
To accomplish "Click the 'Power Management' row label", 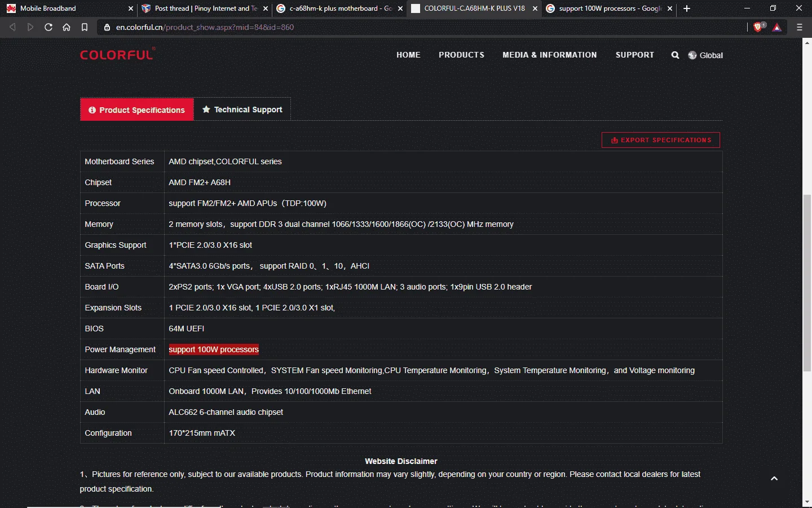I will coord(120,349).
